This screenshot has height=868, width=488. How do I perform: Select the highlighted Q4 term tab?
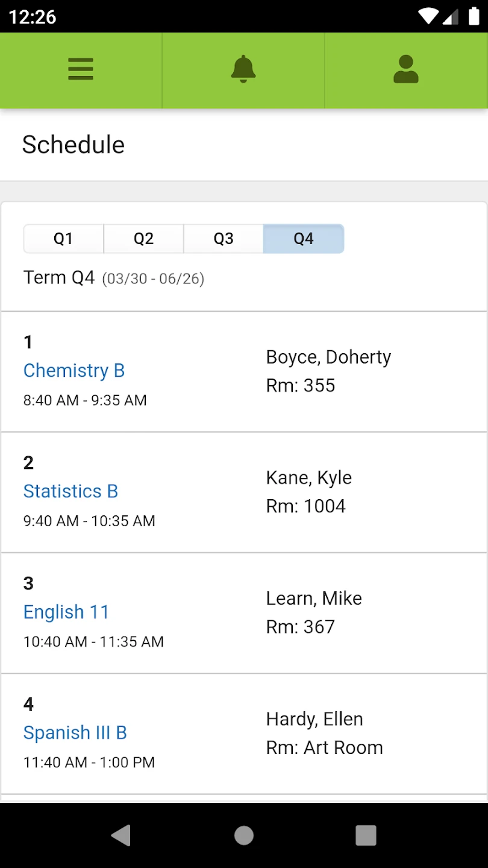tap(304, 239)
